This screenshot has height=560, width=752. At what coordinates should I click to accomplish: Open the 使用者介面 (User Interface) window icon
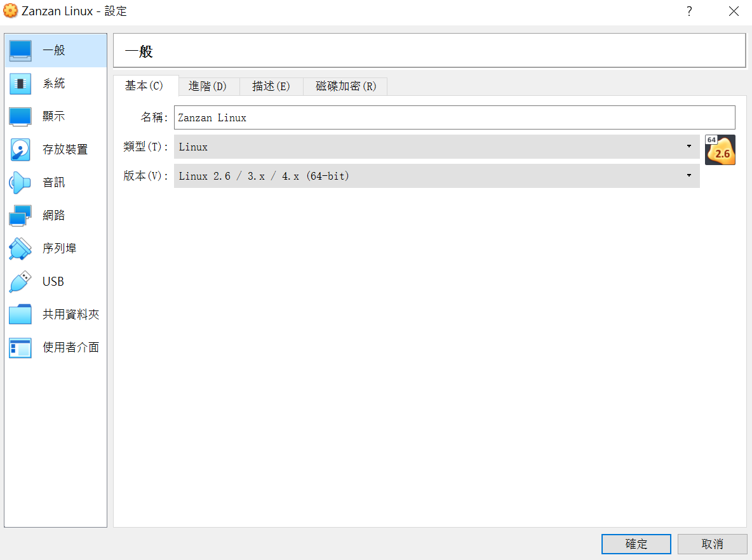point(20,347)
